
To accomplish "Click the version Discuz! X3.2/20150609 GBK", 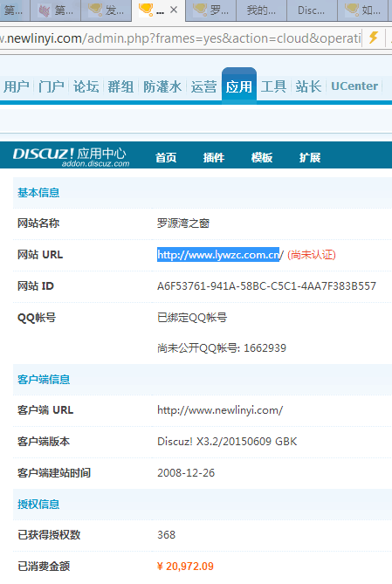I will 227,442.
